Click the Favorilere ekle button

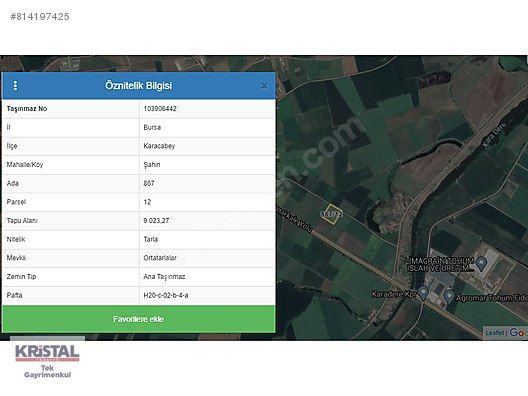(x=139, y=319)
